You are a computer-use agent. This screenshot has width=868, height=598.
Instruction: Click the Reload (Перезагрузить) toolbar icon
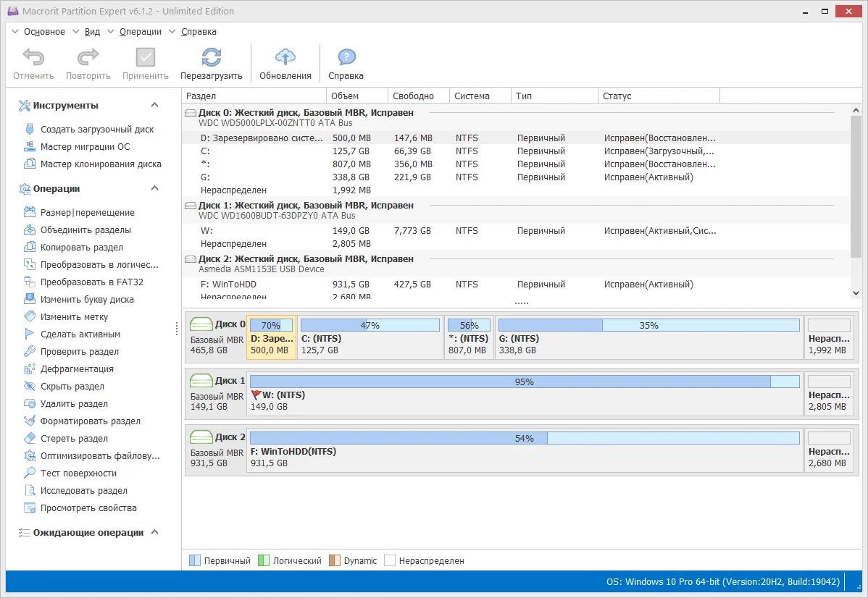click(x=211, y=57)
